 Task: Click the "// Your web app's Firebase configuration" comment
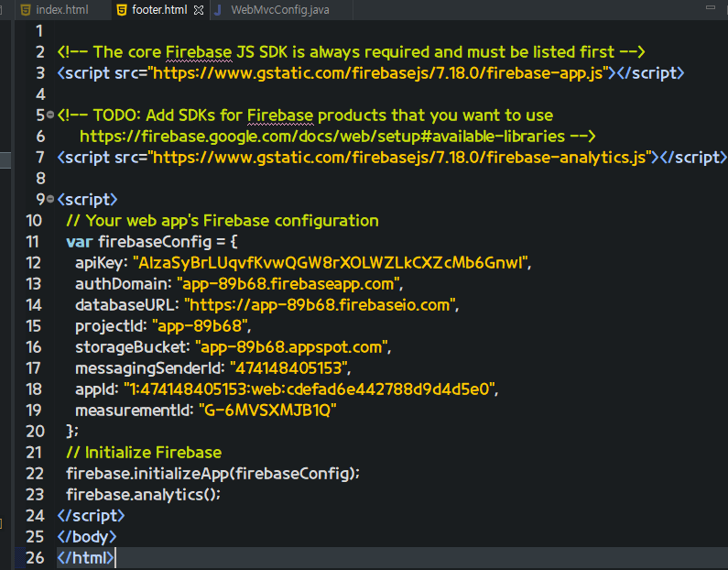coord(223,221)
